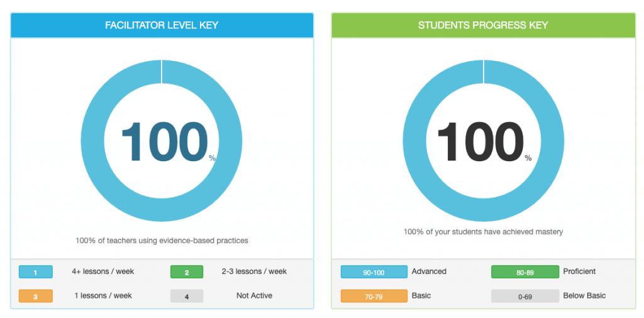
Task: Click the Students Progress Key header
Action: (x=483, y=25)
